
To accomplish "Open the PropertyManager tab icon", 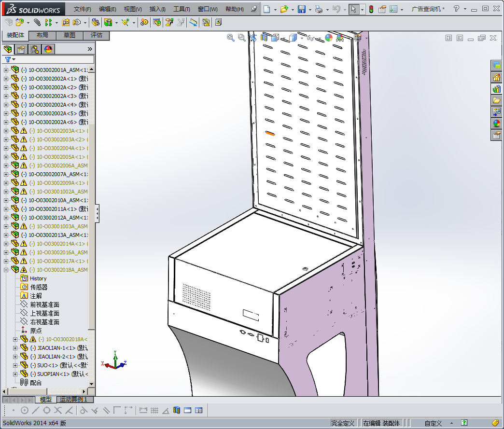I will coord(21,49).
